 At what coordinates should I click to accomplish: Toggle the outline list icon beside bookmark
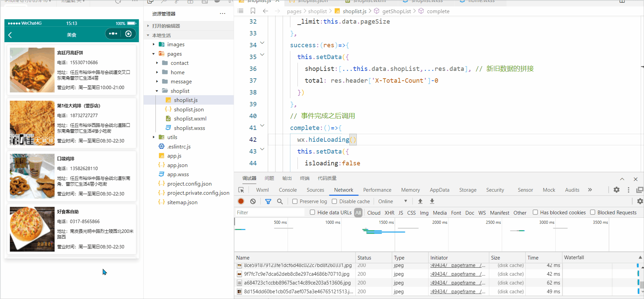pos(240,11)
